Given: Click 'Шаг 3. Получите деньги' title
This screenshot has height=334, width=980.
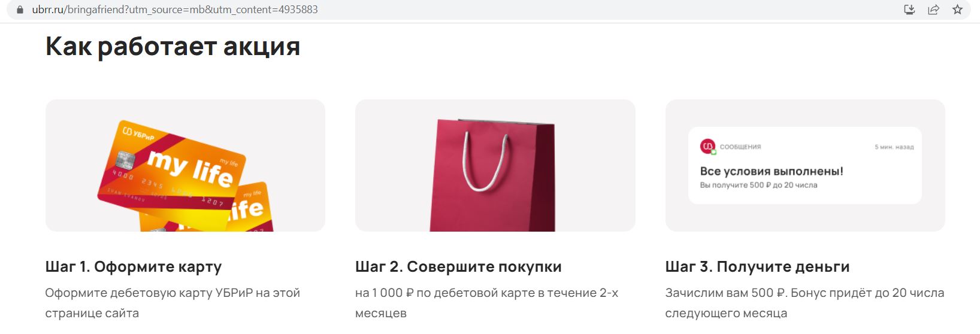Looking at the screenshot, I should pyautogui.click(x=757, y=266).
